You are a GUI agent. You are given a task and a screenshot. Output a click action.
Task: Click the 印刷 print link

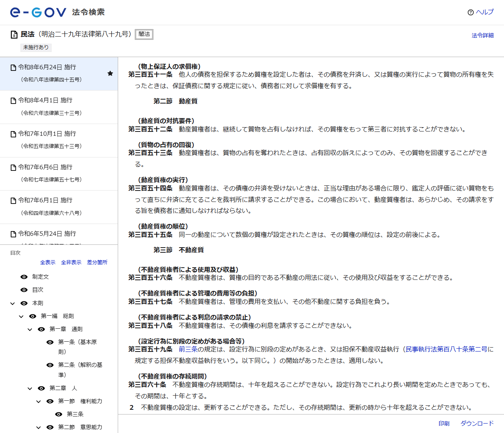point(444,424)
